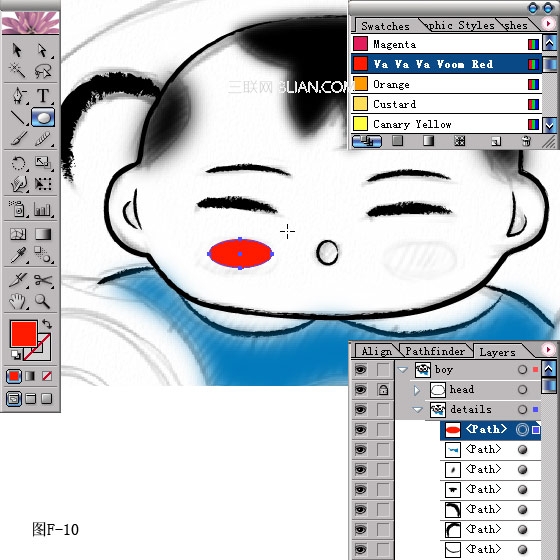Select the Scissors tool

coord(43,280)
